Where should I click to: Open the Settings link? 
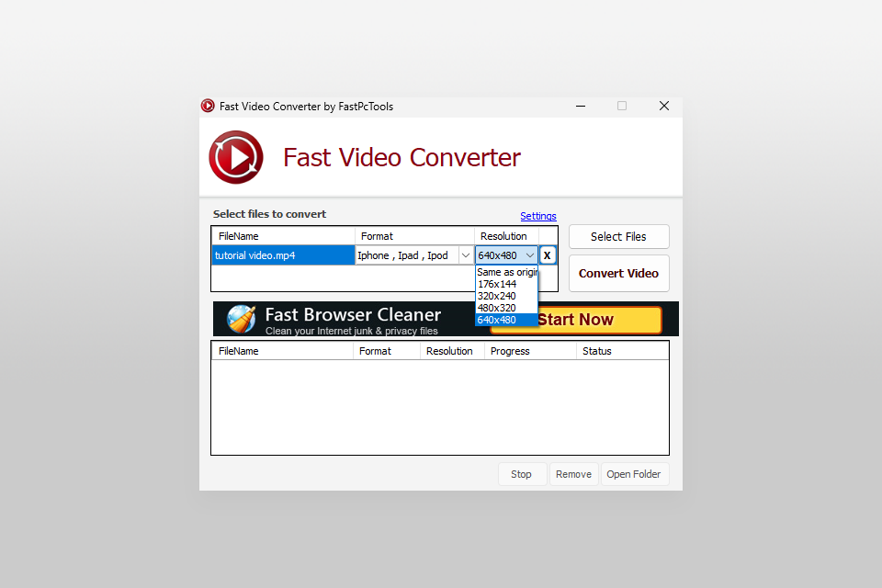(x=537, y=215)
